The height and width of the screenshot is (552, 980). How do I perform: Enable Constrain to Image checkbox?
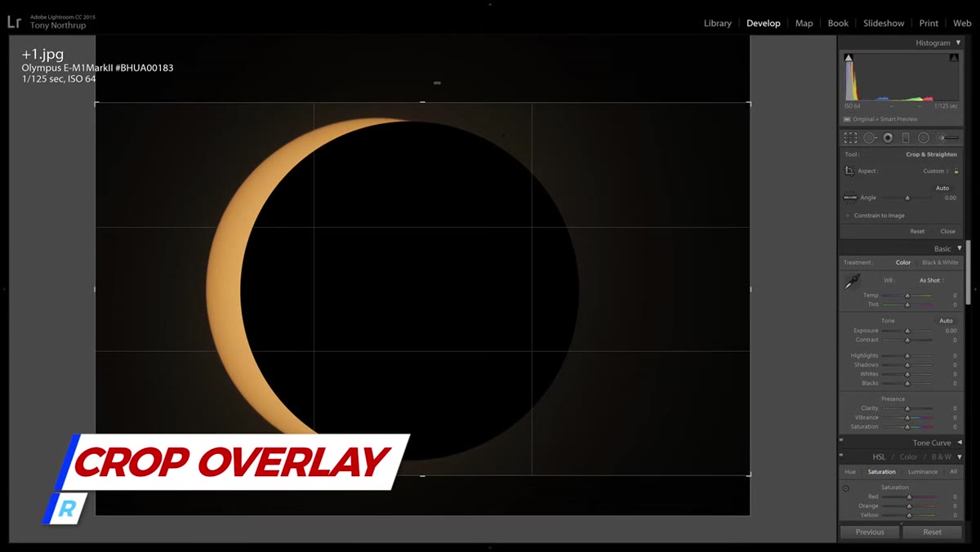tap(848, 216)
